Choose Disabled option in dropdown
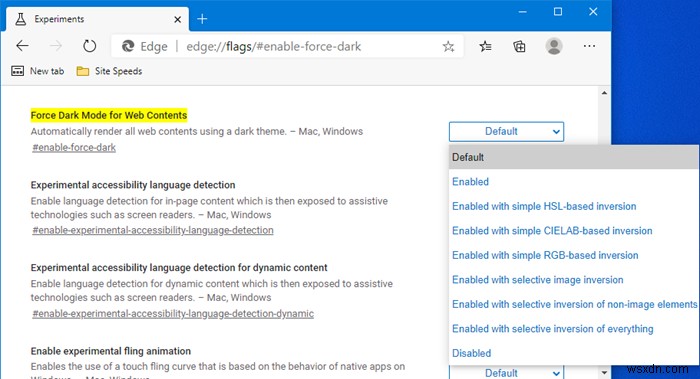700x379 pixels. tap(574, 353)
